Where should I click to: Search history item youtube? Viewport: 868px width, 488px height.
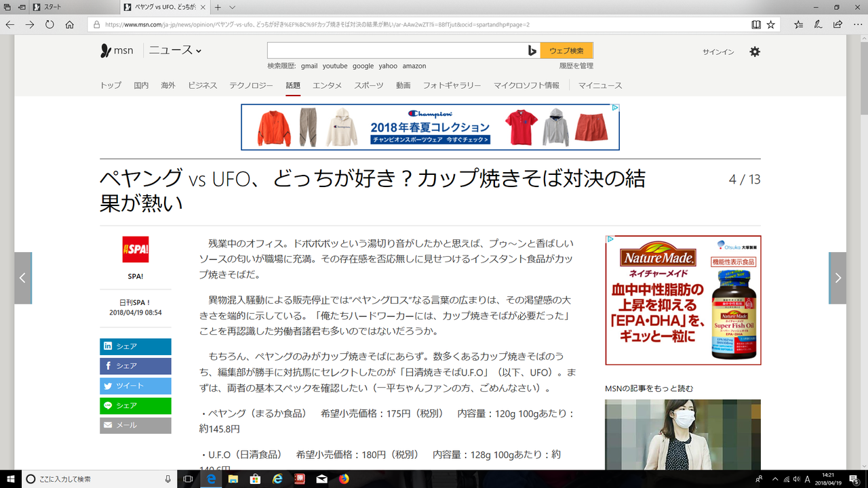tap(335, 66)
